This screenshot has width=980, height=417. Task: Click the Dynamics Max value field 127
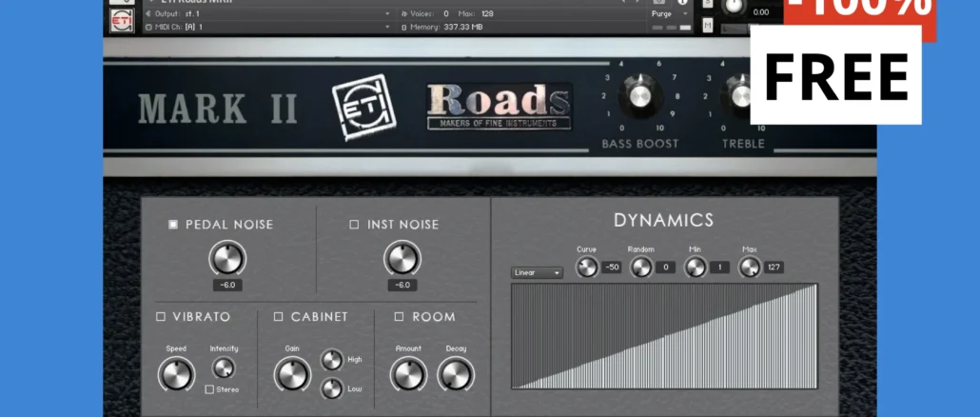[x=774, y=268]
